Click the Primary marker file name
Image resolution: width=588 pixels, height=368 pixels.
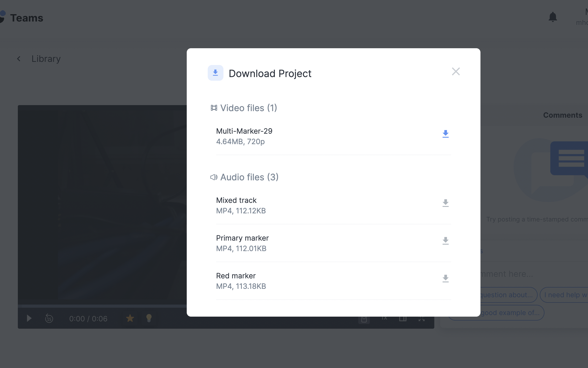coord(242,238)
